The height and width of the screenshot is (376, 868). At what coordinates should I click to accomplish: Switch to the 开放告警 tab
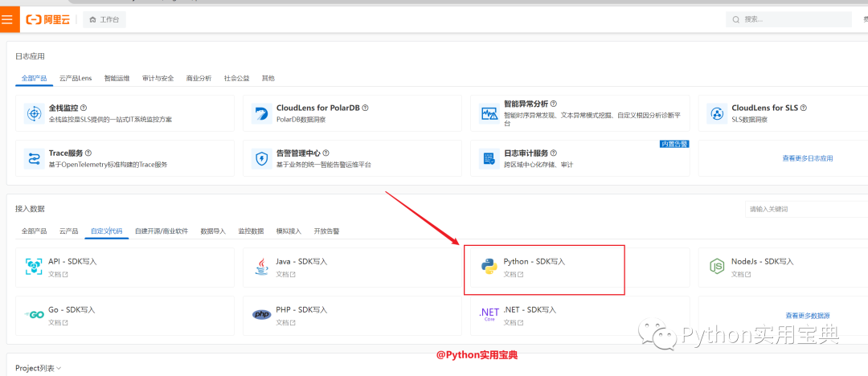pos(326,231)
